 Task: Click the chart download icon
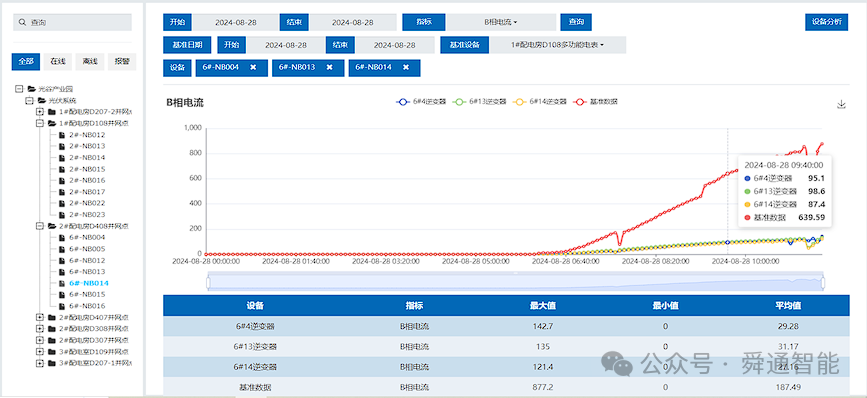pos(842,104)
